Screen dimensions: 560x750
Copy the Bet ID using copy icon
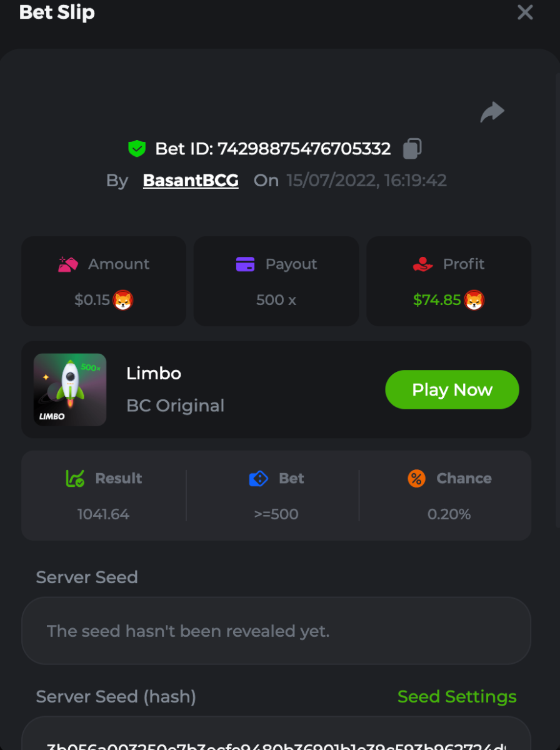pos(412,149)
